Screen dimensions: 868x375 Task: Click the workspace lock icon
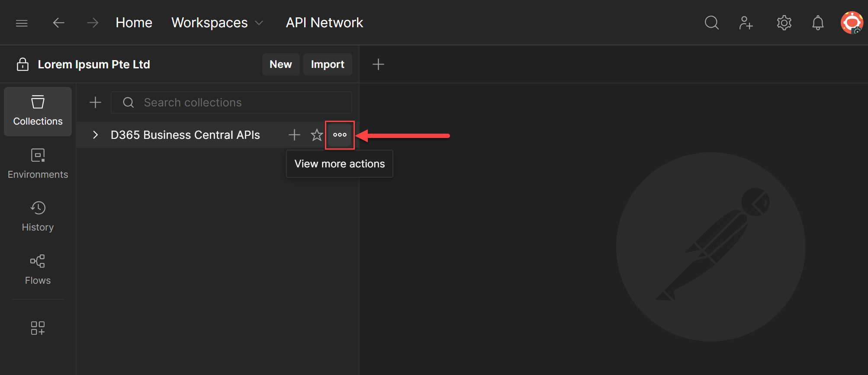(23, 64)
